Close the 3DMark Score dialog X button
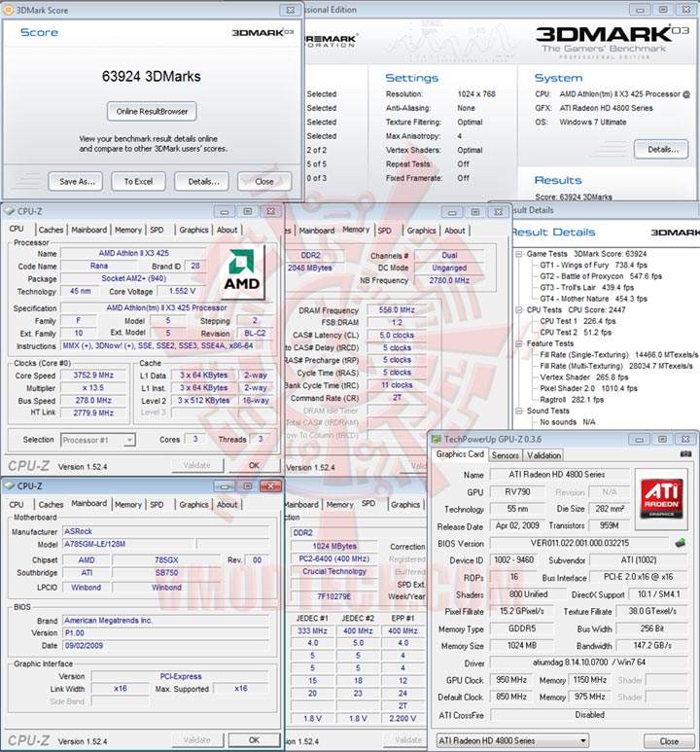 291,10
